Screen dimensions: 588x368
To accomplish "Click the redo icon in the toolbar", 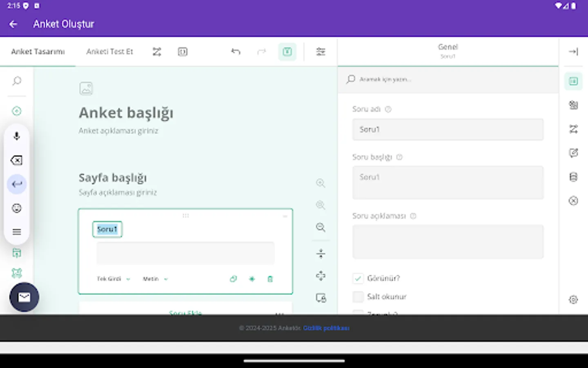I will pyautogui.click(x=261, y=52).
